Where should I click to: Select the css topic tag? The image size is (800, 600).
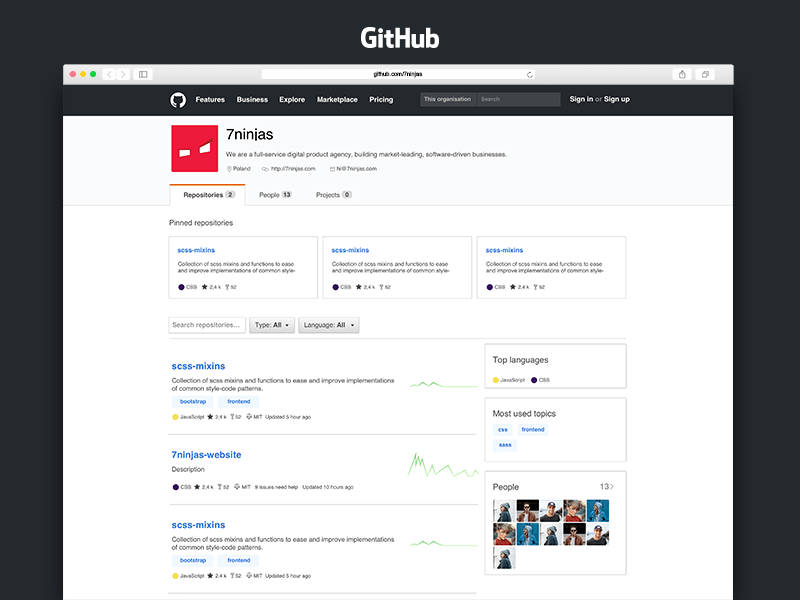tap(503, 430)
